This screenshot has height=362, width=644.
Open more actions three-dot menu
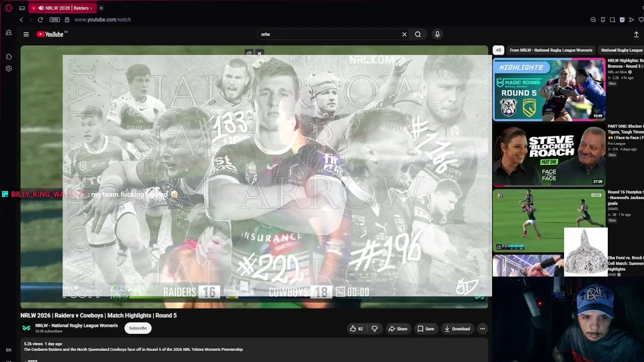(x=482, y=329)
